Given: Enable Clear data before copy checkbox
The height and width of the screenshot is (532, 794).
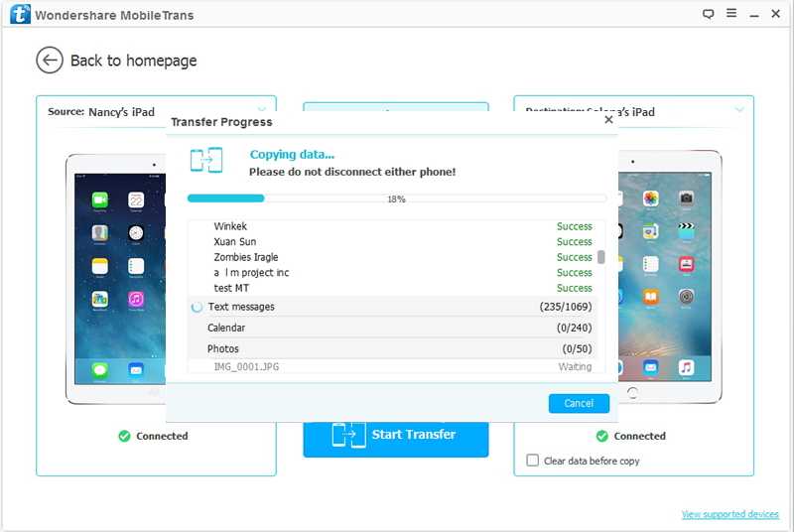Looking at the screenshot, I should 533,461.
